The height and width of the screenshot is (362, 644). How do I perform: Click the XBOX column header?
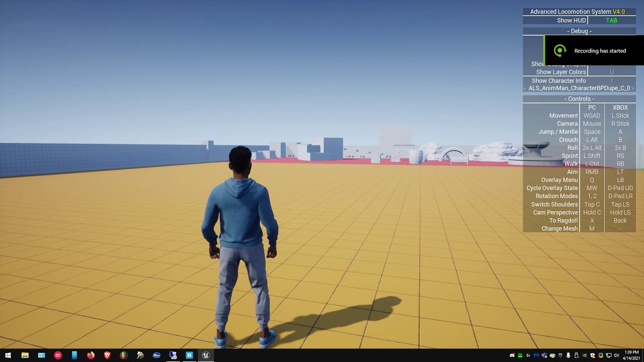click(x=620, y=108)
